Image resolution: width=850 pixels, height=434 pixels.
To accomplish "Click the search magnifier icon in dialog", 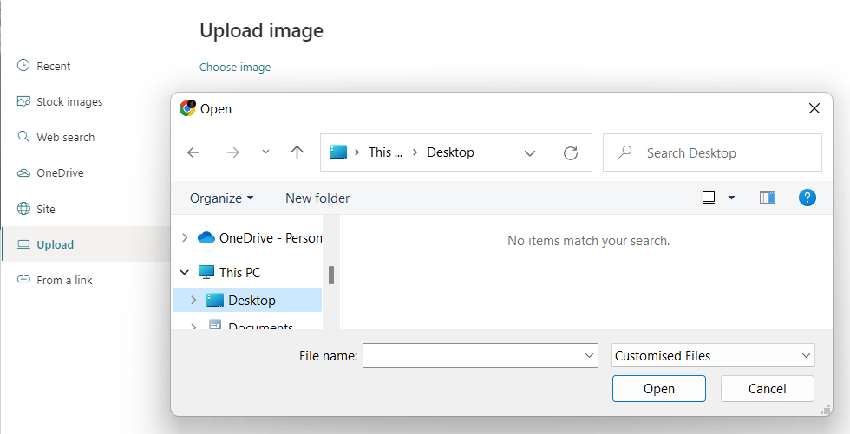I will [624, 153].
